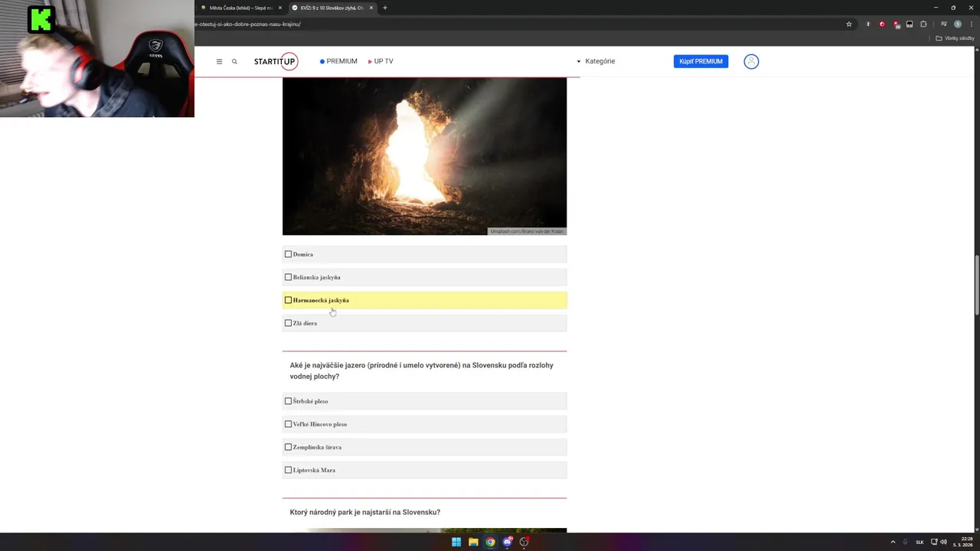Open volume control in system tray
Viewport: 980px width, 551px height.
pos(943,542)
